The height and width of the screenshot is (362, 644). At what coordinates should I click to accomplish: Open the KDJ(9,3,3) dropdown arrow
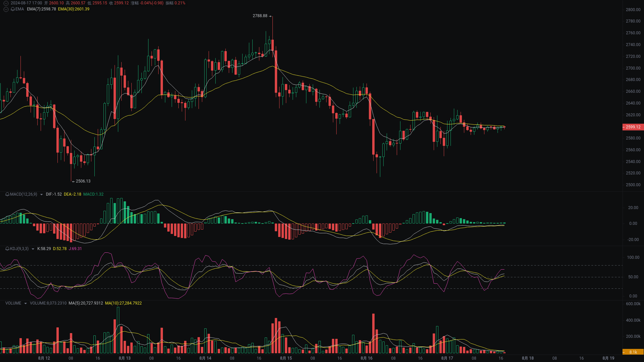[x=33, y=249]
